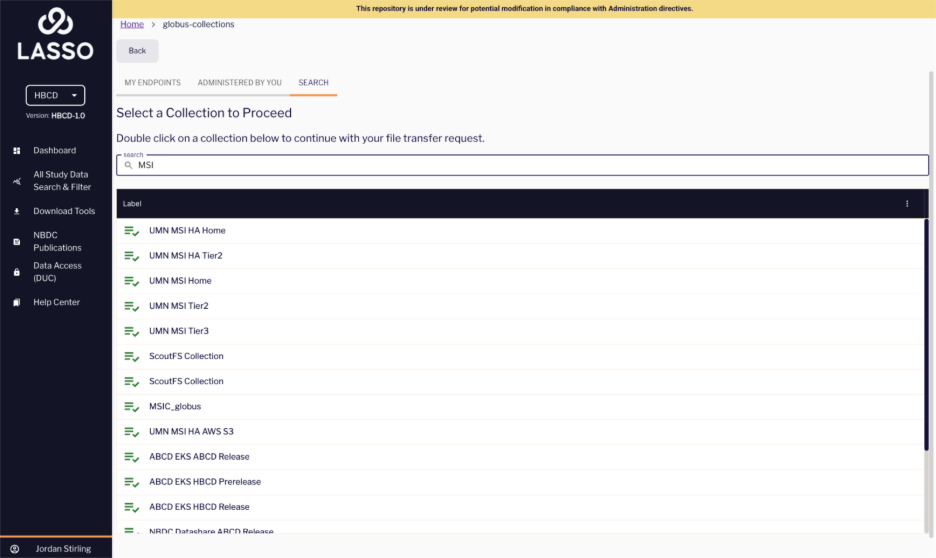
Task: Click the UMN MSI HA Tier2 checklist icon
Action: (132, 256)
